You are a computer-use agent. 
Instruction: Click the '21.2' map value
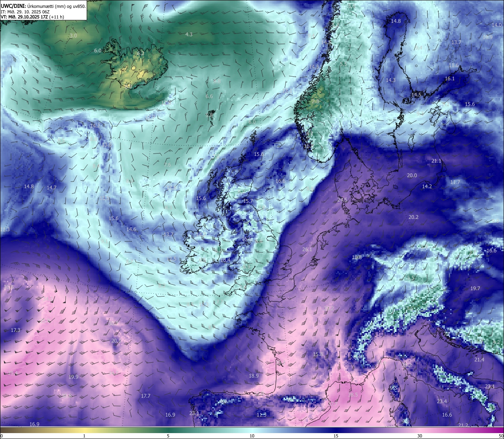coord(463,425)
